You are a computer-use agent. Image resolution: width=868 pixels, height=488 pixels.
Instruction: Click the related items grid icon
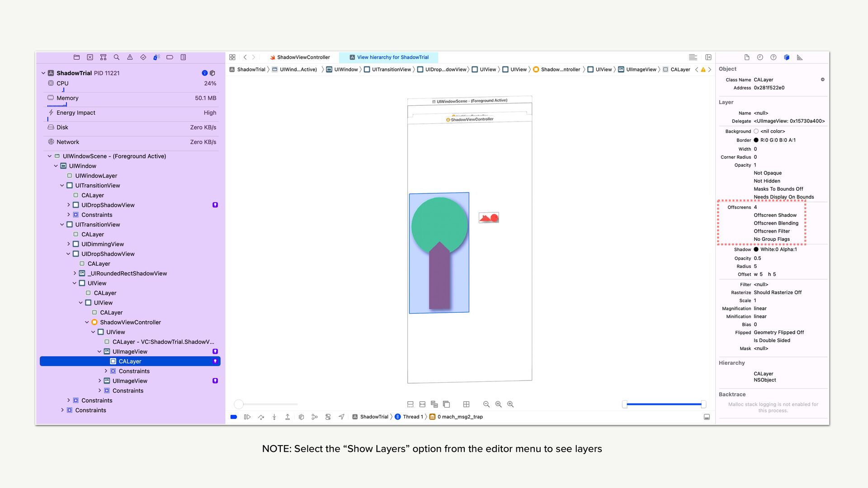[x=232, y=57]
